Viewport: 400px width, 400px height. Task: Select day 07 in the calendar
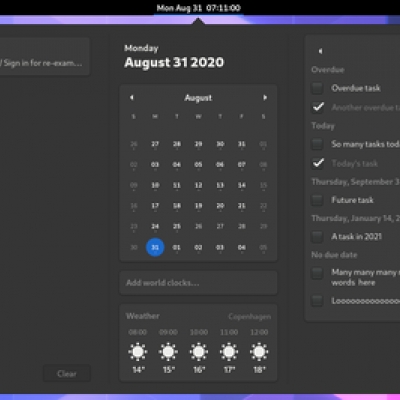tap(242, 165)
